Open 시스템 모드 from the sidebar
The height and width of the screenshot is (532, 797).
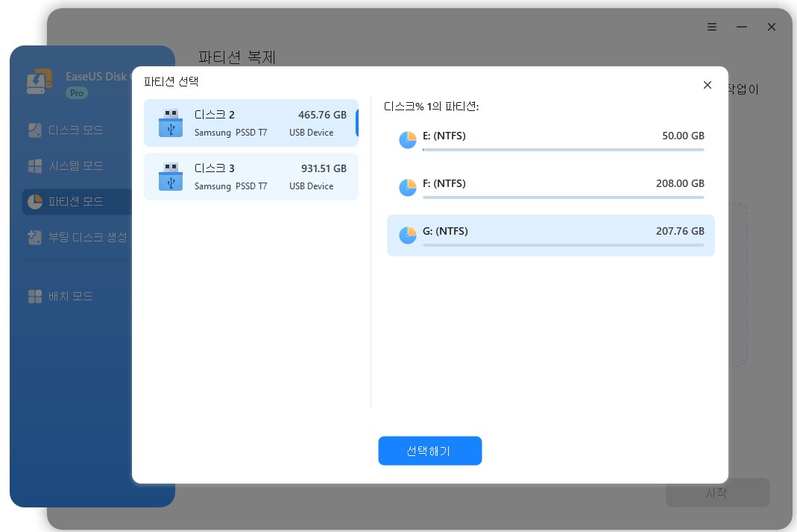click(75, 165)
